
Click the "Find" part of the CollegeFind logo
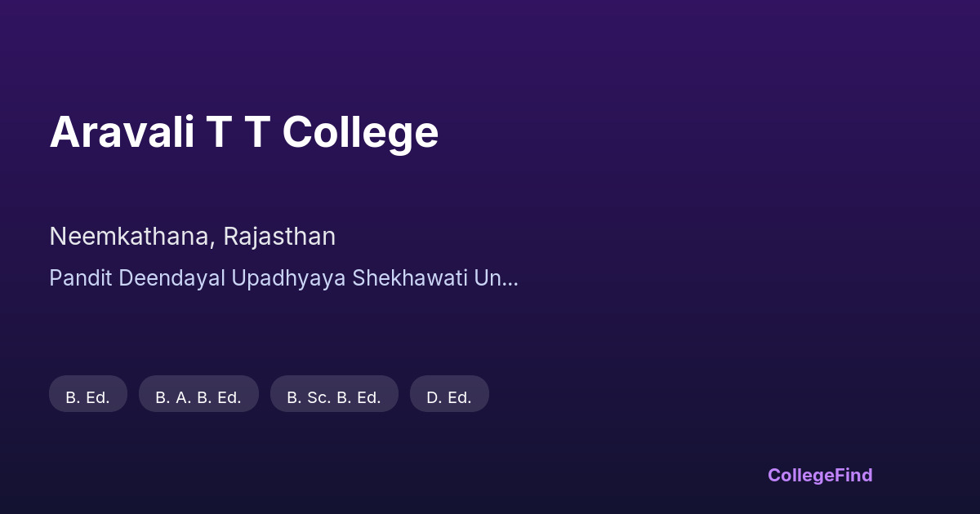[854, 475]
